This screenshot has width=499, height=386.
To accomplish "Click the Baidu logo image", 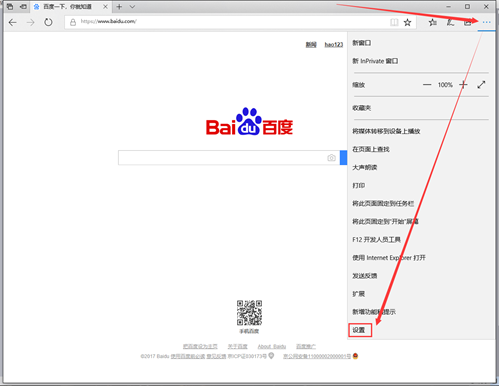I will pyautogui.click(x=249, y=122).
